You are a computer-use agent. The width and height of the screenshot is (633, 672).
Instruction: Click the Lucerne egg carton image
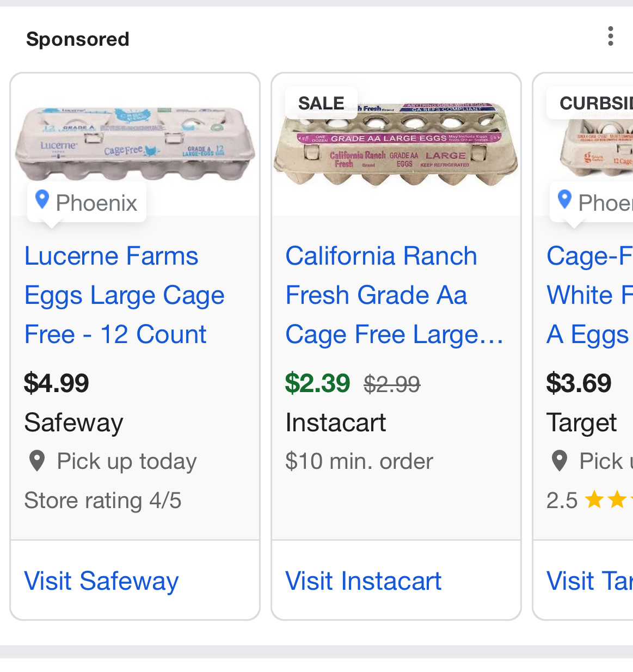point(134,143)
